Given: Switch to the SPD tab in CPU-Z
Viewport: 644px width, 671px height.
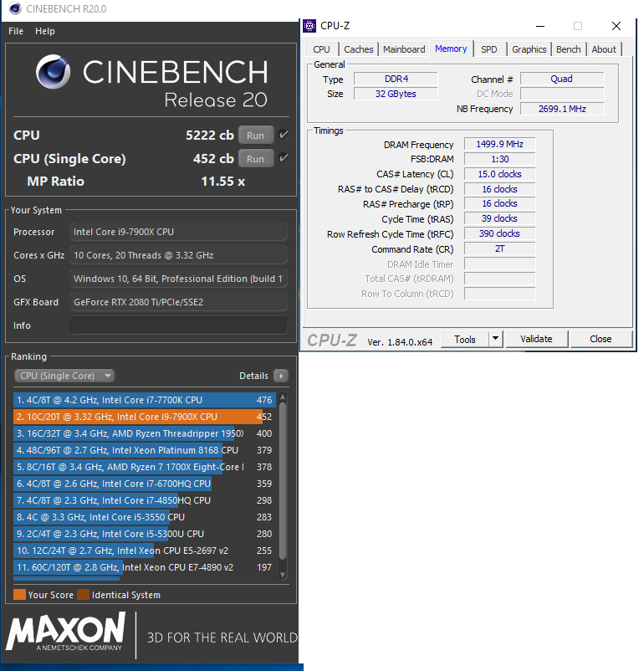Looking at the screenshot, I should 489,49.
